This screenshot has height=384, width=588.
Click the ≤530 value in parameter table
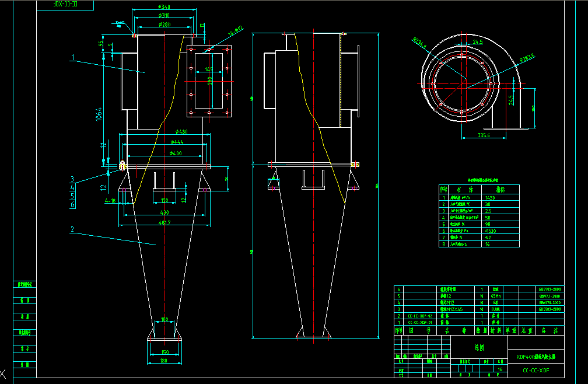pos(489,231)
